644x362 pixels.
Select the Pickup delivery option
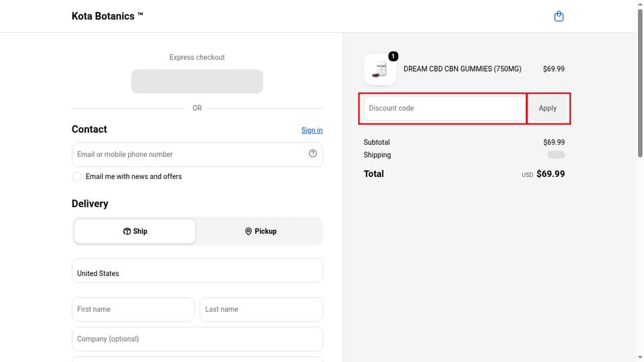[260, 231]
